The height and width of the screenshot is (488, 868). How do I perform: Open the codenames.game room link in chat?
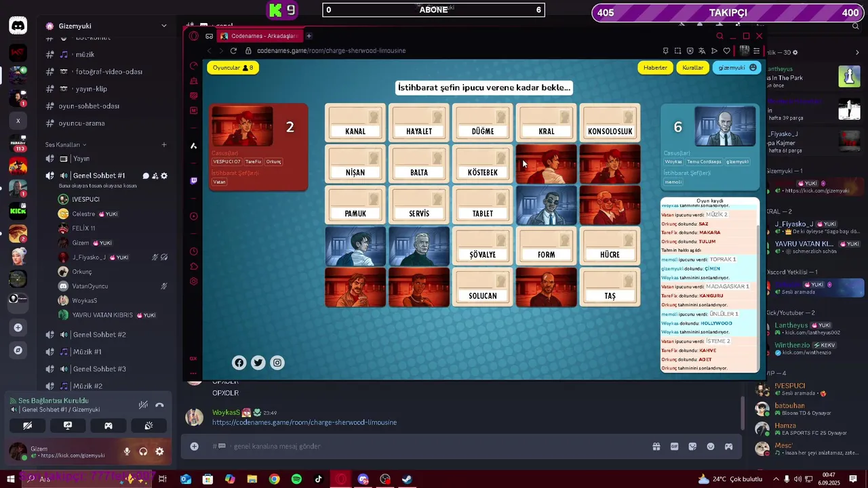click(x=304, y=422)
